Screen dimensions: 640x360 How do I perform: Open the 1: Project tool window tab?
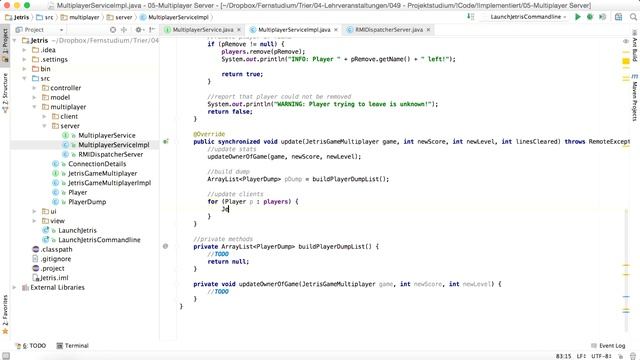coord(5,44)
